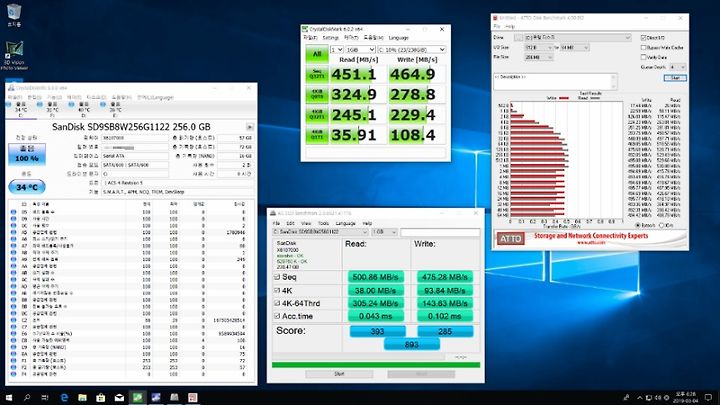Screen dimensions: 720x405
Task: Open the Mail app from the taskbar
Action: coord(119,397)
